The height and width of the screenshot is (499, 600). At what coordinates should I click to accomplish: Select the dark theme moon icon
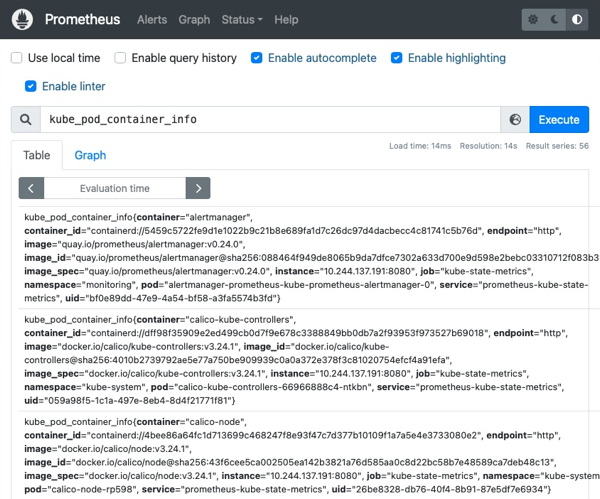(554, 20)
